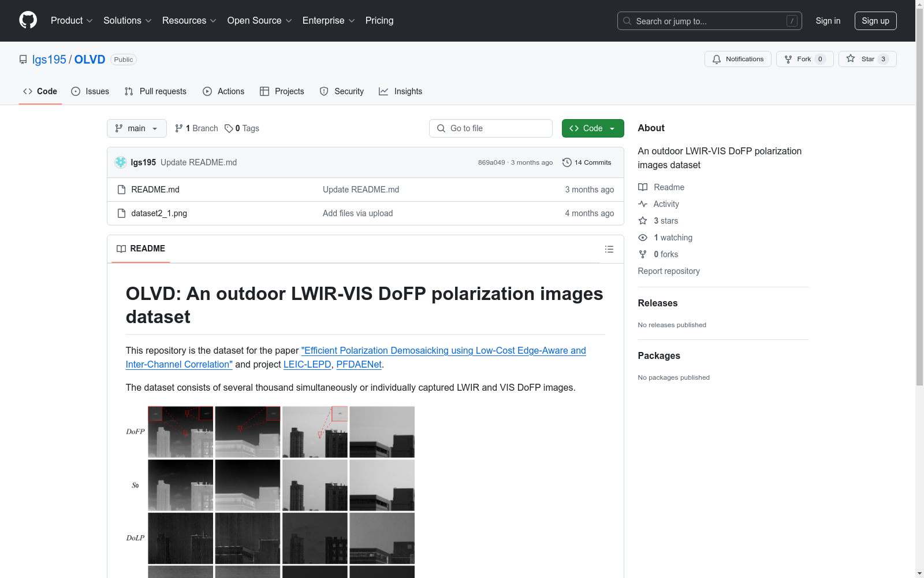This screenshot has height=578, width=924.
Task: Open the PFDAENet project link
Action: (x=359, y=365)
